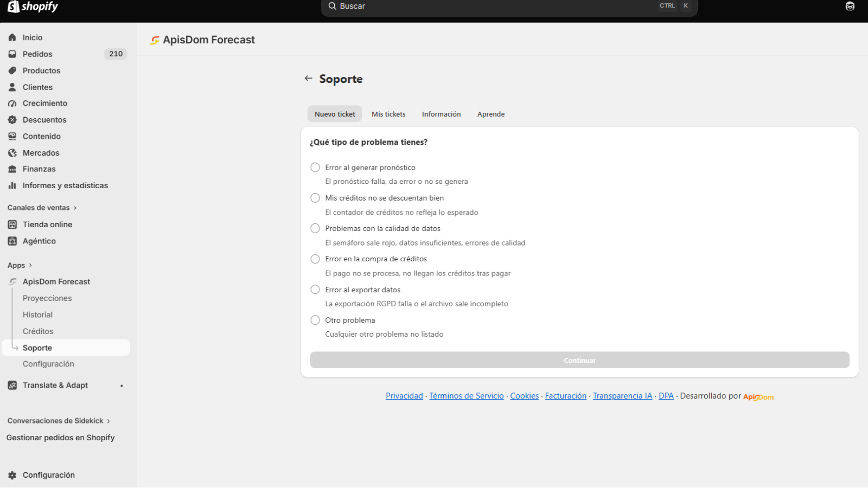868x488 pixels.
Task: Select Otro problema option
Action: (315, 320)
